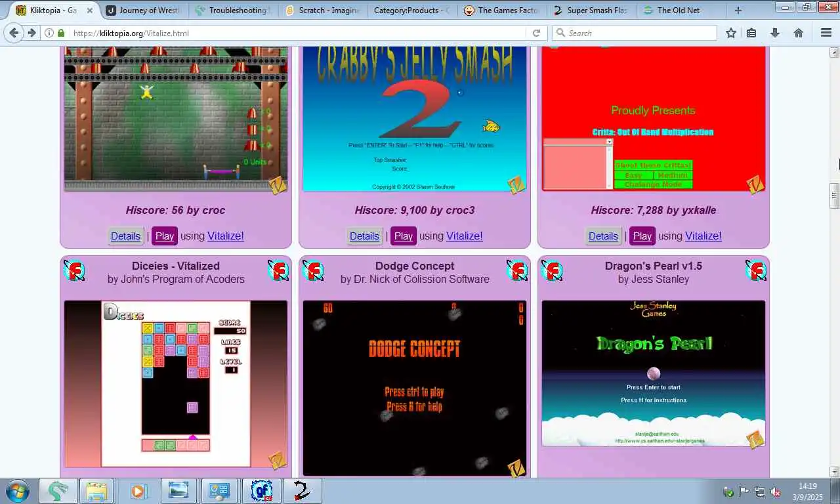Click the scrollbar down arrow

[835, 471]
